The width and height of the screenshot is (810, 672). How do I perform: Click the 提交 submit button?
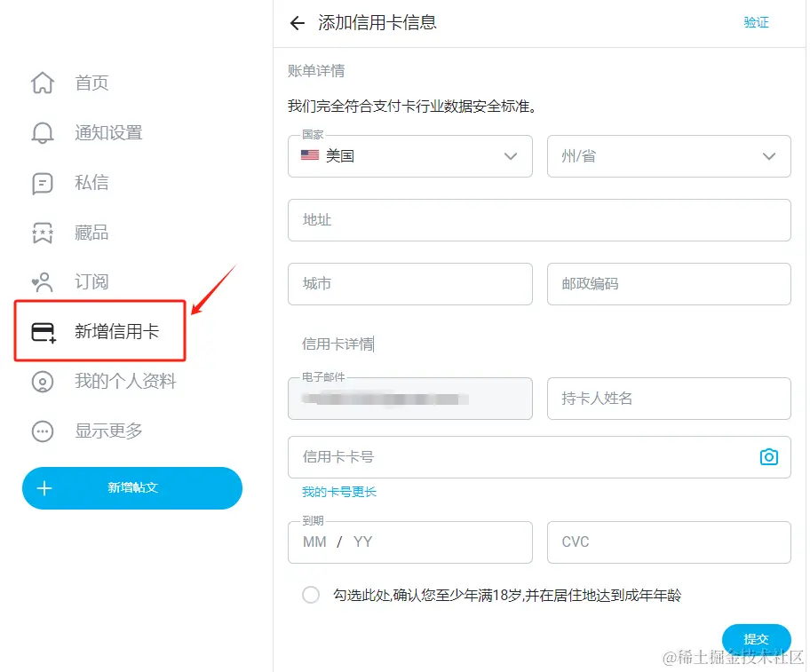pos(757,639)
